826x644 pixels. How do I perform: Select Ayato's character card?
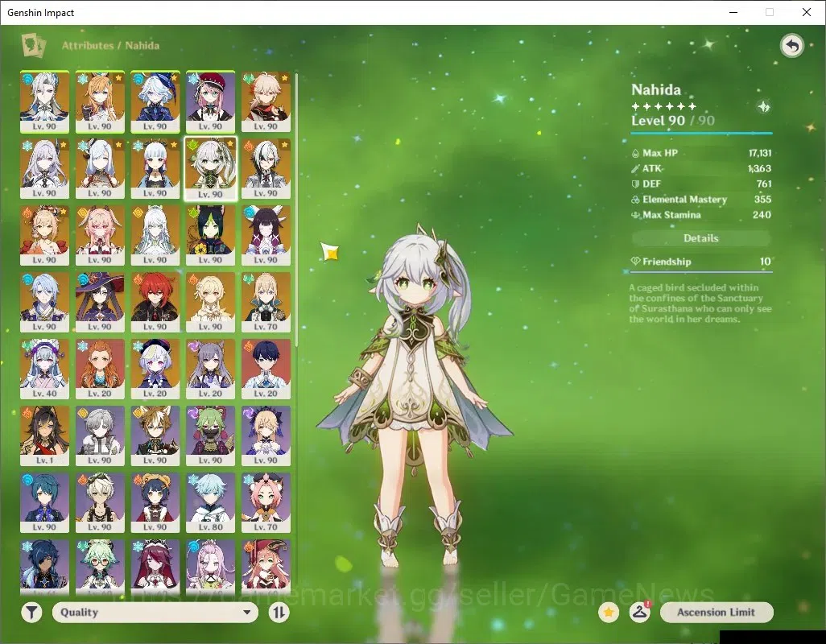click(45, 303)
